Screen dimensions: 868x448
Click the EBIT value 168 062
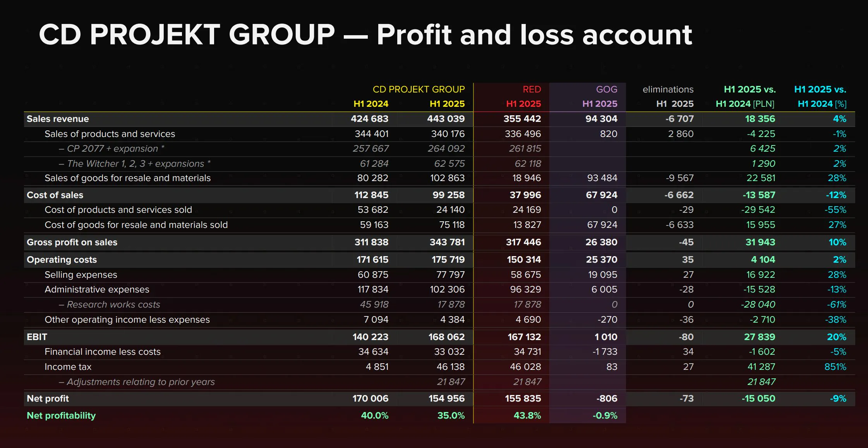446,337
